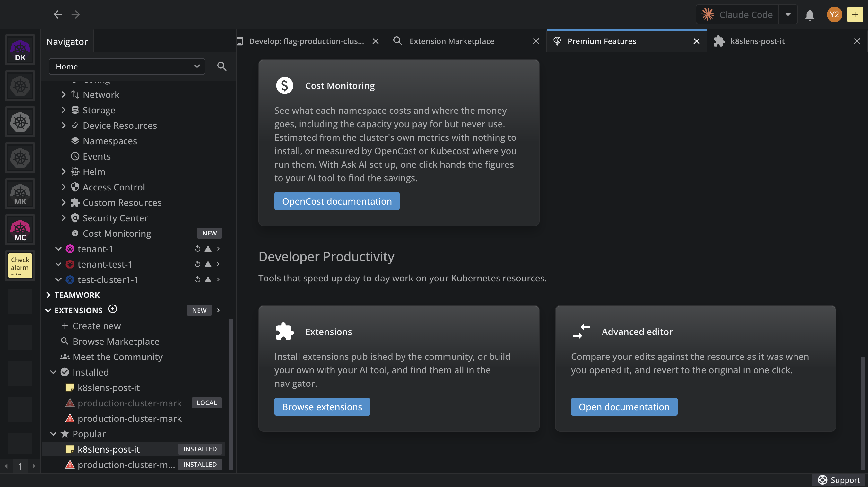Open Events in the navigator
868x487 pixels.
[x=96, y=156]
